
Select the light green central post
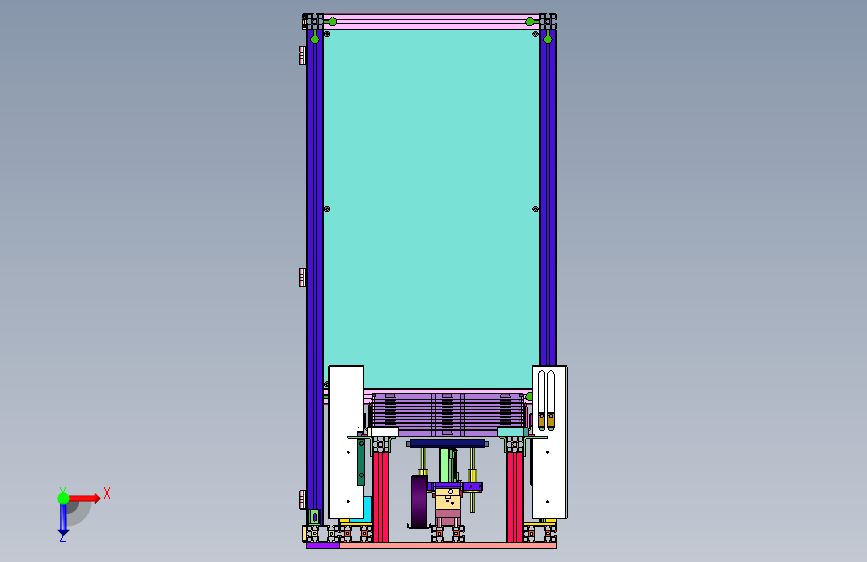click(x=447, y=465)
